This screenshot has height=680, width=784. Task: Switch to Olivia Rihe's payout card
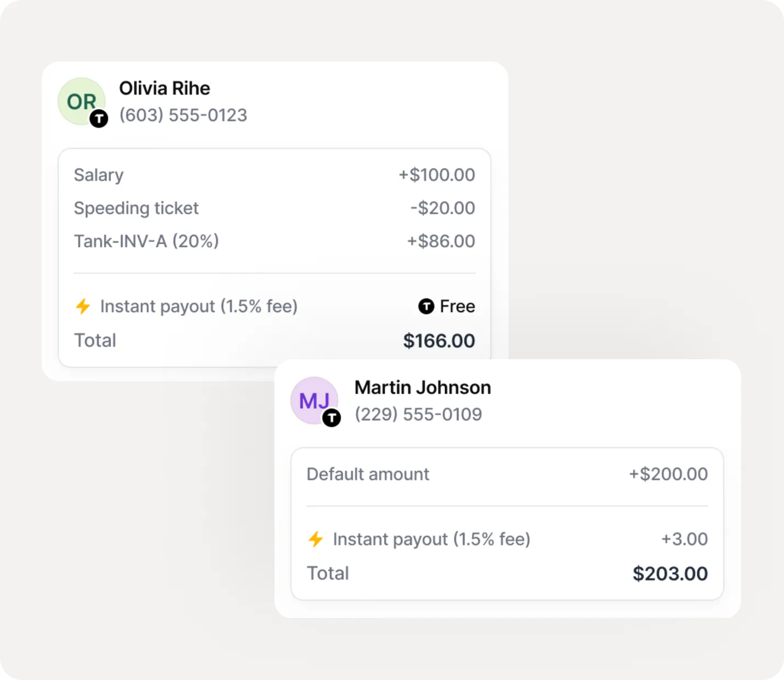pos(164,88)
